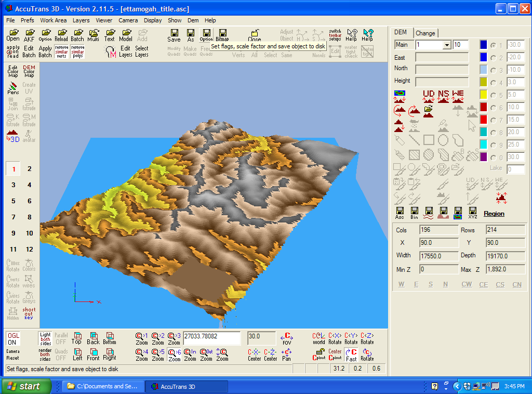
Task: Expand the Main layer number dropdown
Action: [x=446, y=45]
